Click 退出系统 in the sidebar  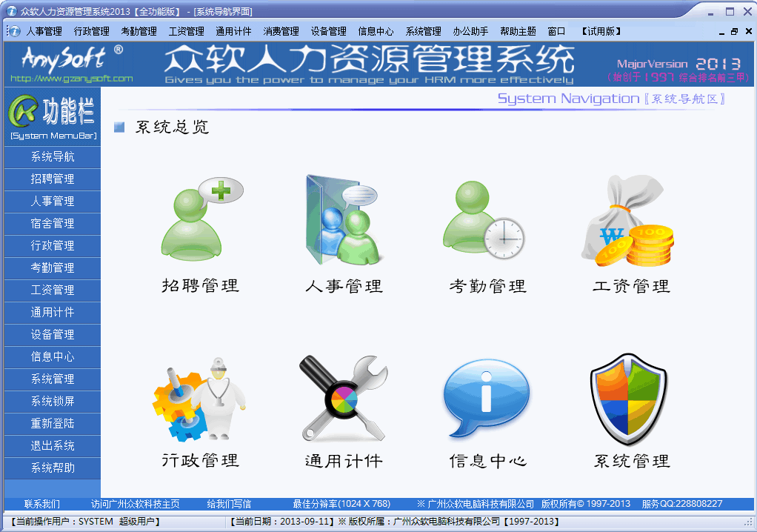tap(52, 445)
